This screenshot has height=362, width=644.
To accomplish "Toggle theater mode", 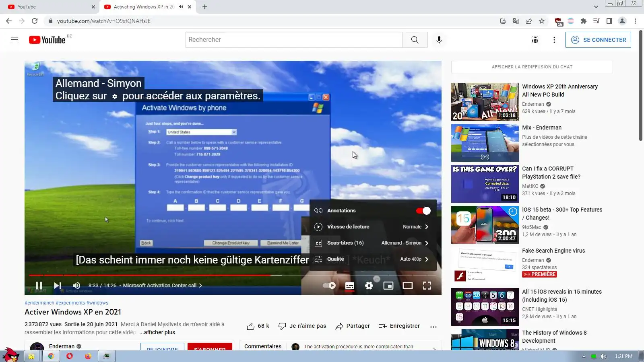I will [x=408, y=286].
